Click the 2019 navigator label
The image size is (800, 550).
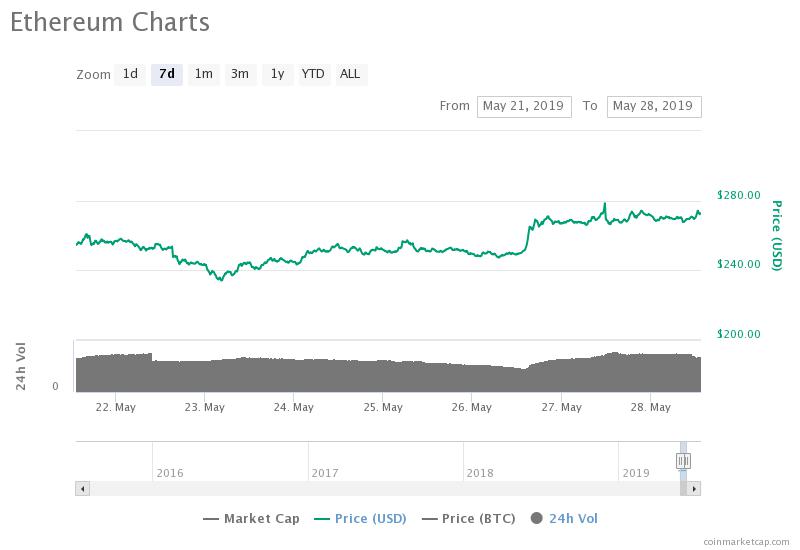(x=636, y=473)
